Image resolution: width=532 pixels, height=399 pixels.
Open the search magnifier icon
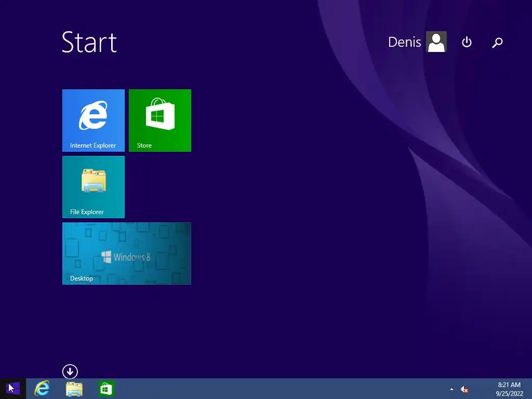[x=497, y=43]
